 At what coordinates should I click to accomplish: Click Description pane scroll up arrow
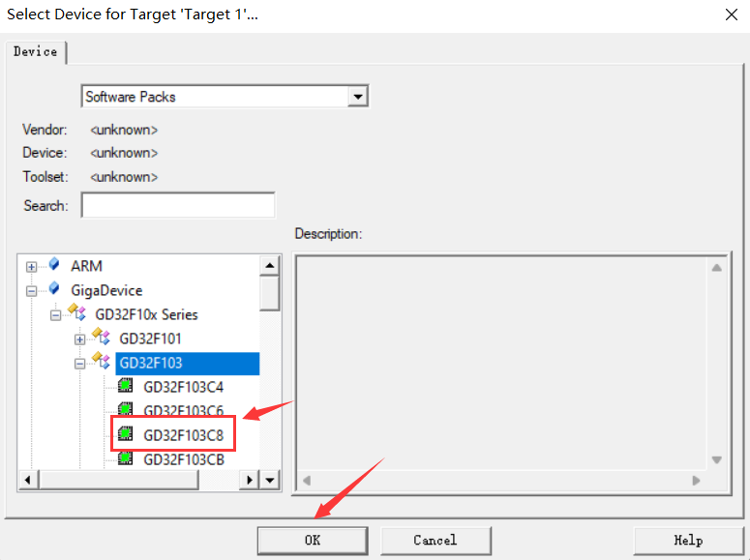(716, 268)
